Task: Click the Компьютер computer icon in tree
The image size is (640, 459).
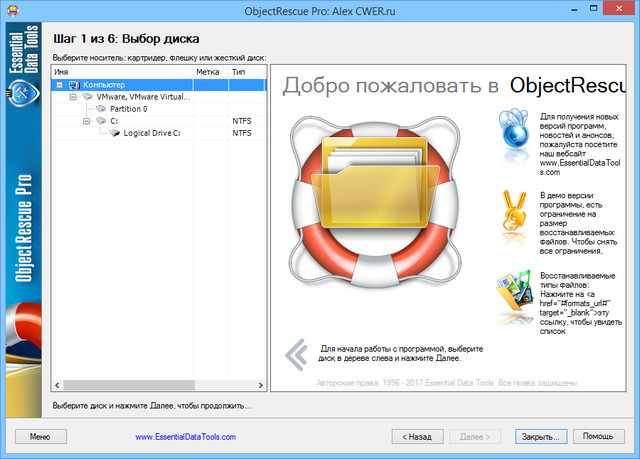Action: (x=74, y=85)
